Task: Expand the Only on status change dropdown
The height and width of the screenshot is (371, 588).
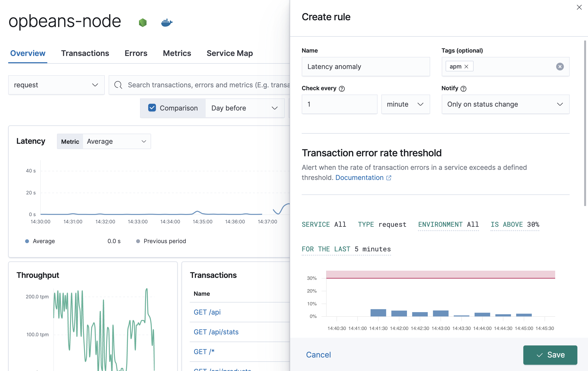Action: pyautogui.click(x=505, y=104)
